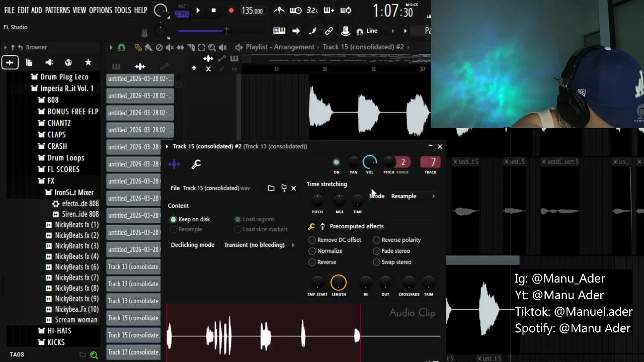Select the Keep on disk option
Screen dimensions: 644x362
pyautogui.click(x=191, y=219)
